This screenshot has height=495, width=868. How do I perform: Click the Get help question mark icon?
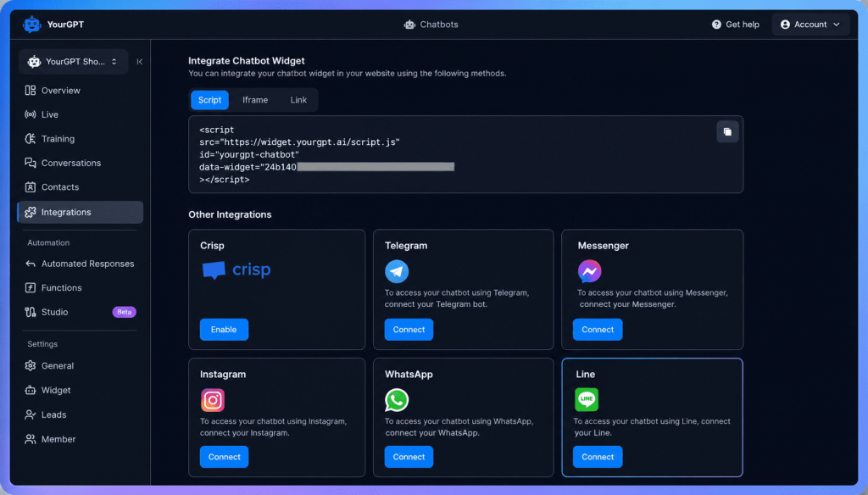(716, 25)
